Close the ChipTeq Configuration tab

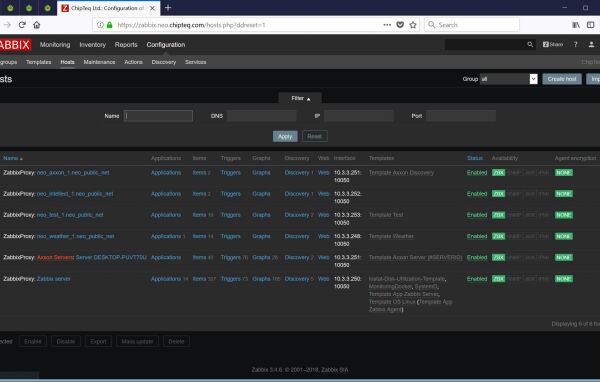point(152,8)
